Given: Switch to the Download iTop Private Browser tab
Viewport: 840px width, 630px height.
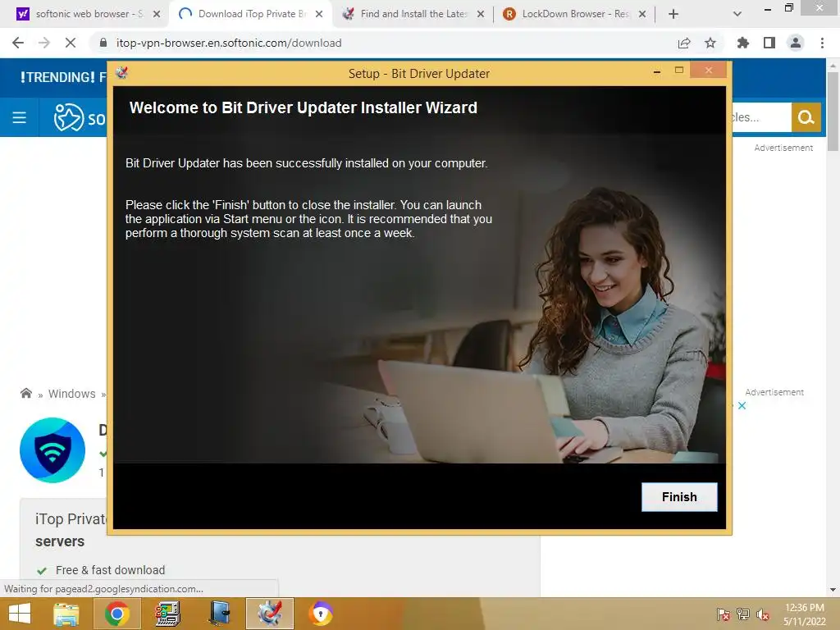Looking at the screenshot, I should (x=249, y=14).
